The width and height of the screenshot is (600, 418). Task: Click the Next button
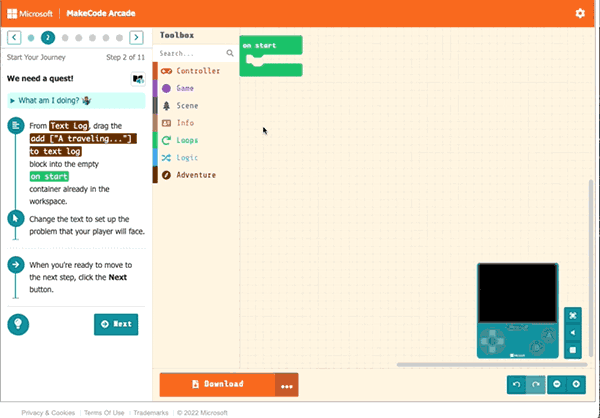(116, 324)
